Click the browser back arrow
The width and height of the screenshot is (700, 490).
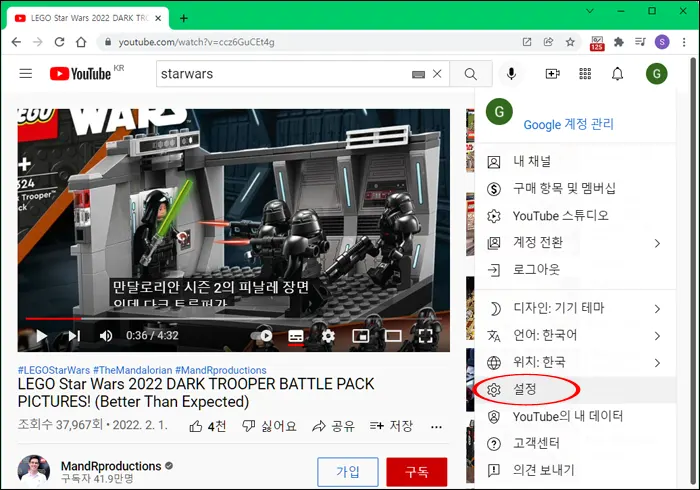16,42
